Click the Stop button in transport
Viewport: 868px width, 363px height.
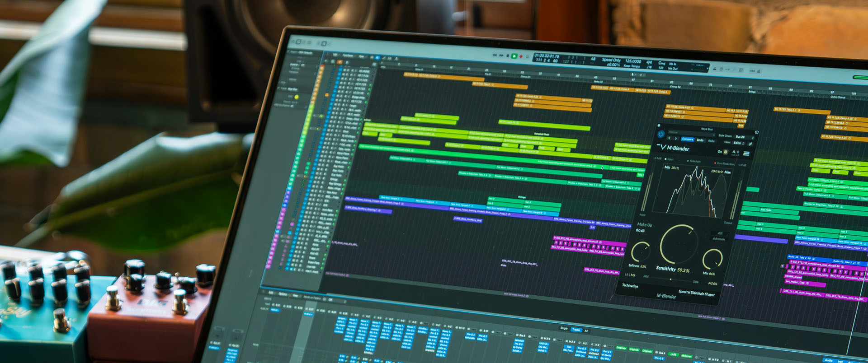pos(508,56)
